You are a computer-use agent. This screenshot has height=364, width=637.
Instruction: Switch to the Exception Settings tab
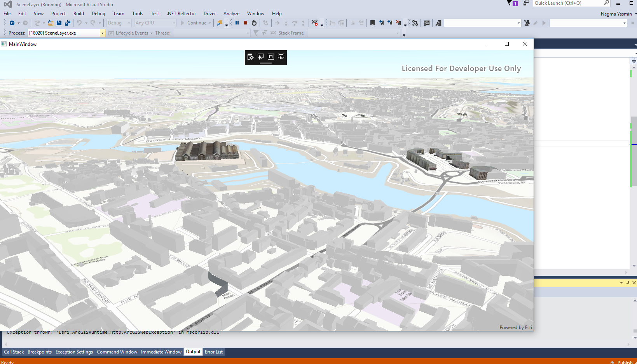coord(74,352)
